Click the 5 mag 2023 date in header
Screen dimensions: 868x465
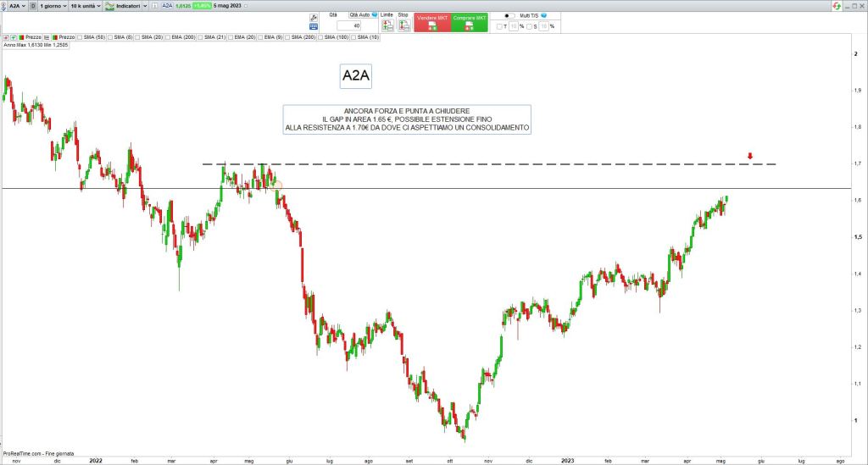point(227,6)
